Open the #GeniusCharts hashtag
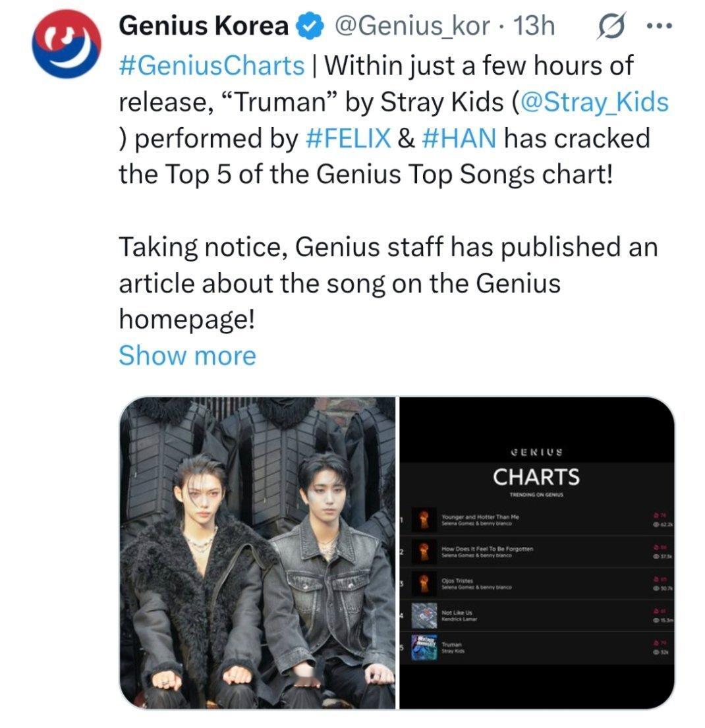Image resolution: width=705 pixels, height=728 pixels. click(x=211, y=65)
